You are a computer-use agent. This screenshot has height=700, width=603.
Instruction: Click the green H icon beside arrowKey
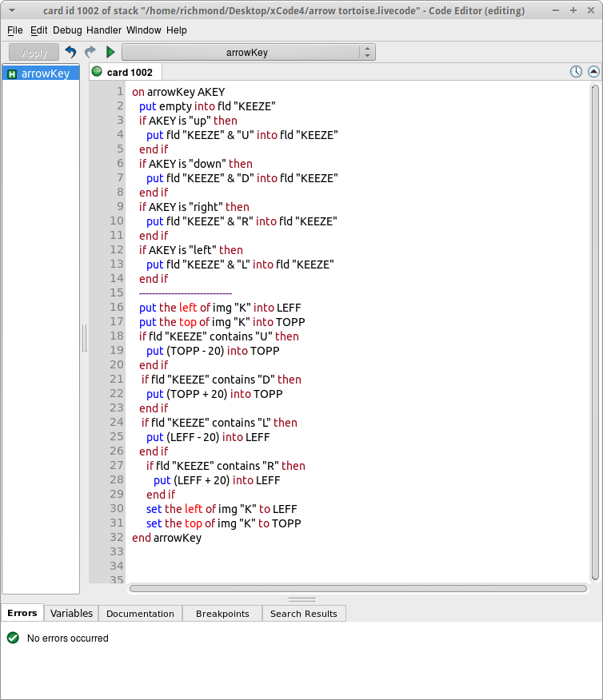12,74
